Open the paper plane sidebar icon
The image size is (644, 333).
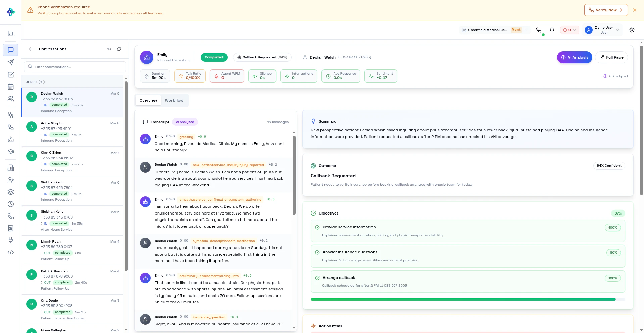11,62
